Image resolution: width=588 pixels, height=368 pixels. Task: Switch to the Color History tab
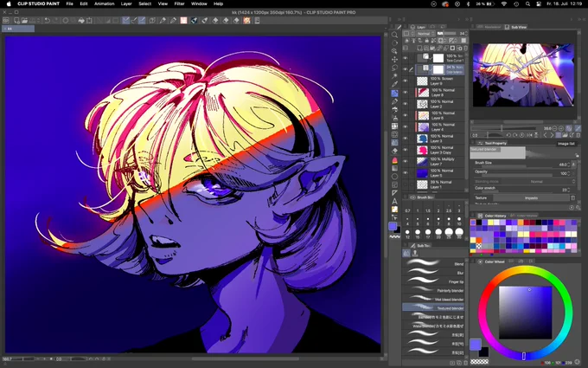click(x=492, y=216)
